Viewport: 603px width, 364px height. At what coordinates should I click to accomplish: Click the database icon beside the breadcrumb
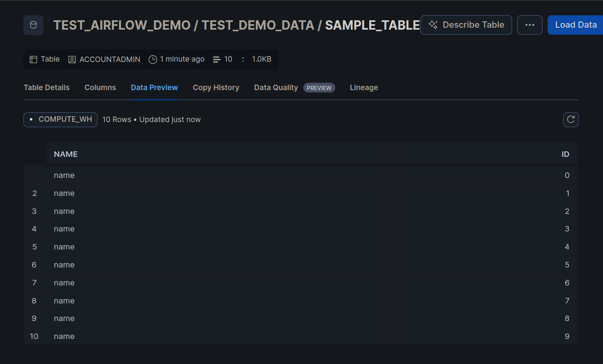click(x=33, y=25)
